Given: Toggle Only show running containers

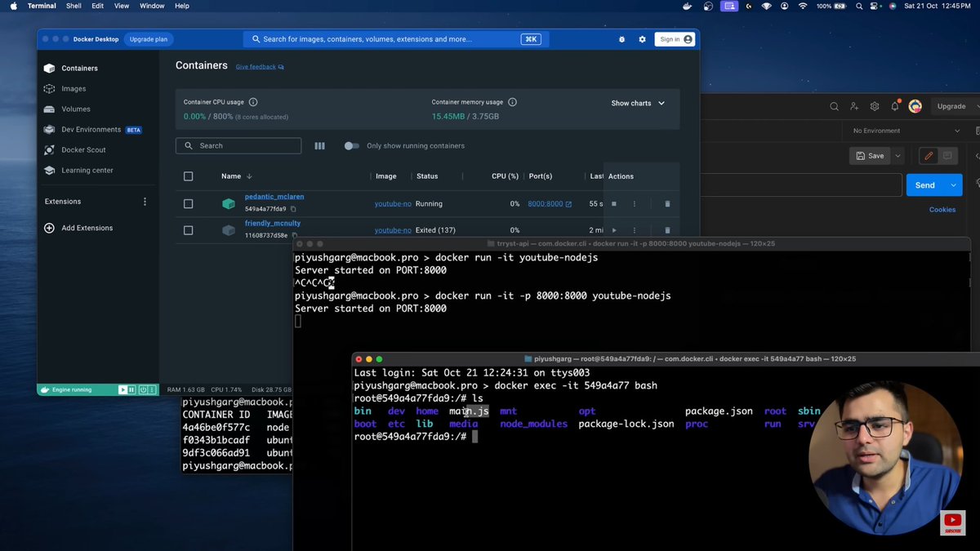Looking at the screenshot, I should [x=351, y=146].
